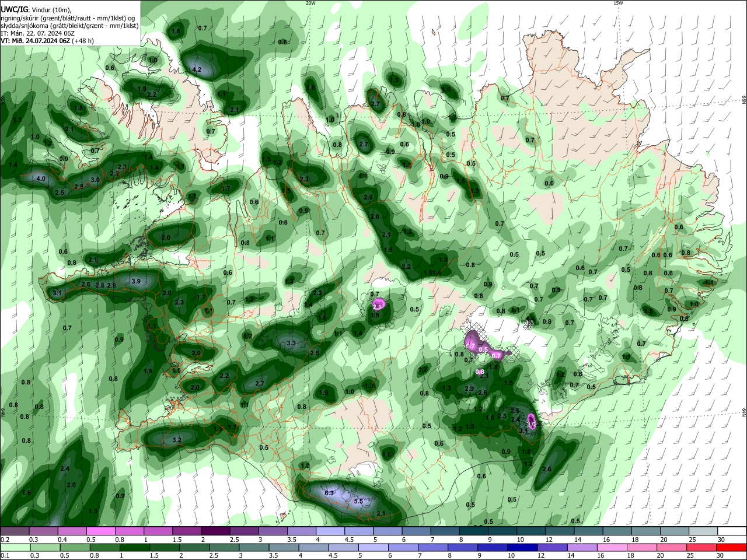Click the pale green first swatch of lower legend

(x=15, y=547)
